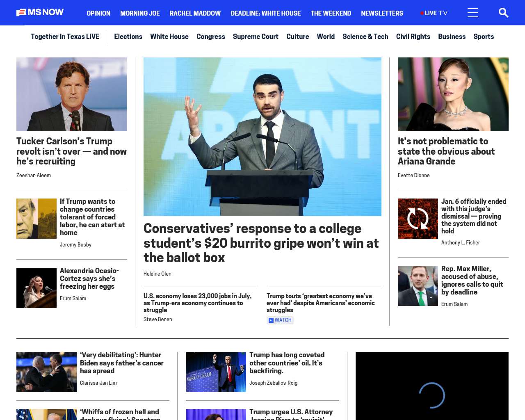The width and height of the screenshot is (525, 420).
Task: Open Culture topic
Action: pos(298,37)
